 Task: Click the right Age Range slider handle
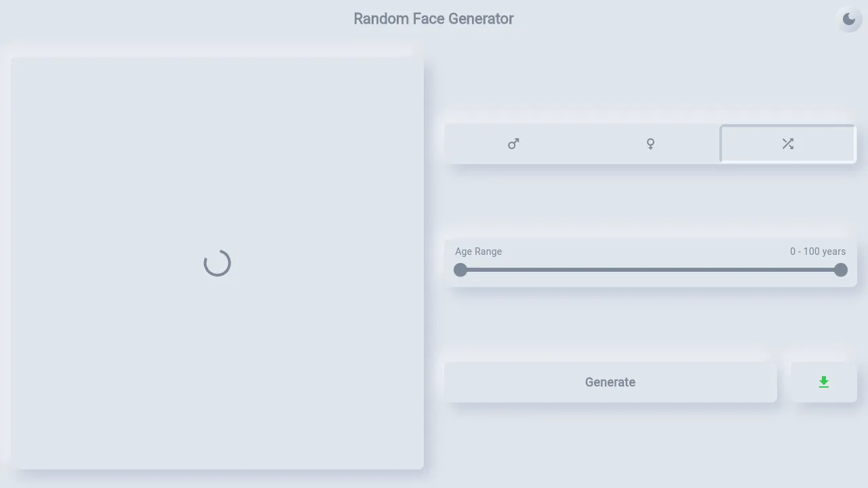pyautogui.click(x=840, y=270)
